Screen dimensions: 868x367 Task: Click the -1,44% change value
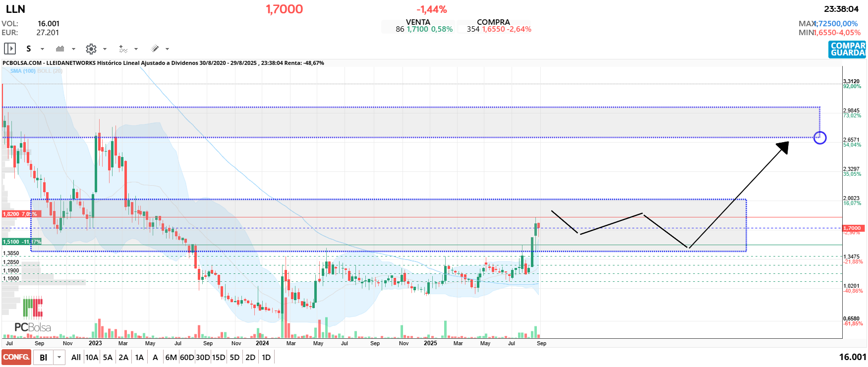pyautogui.click(x=431, y=9)
